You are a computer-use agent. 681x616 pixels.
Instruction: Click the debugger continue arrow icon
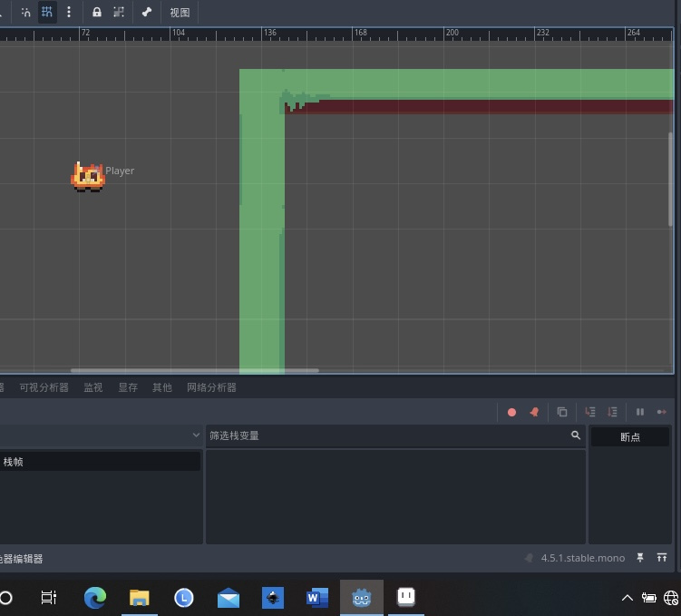661,412
